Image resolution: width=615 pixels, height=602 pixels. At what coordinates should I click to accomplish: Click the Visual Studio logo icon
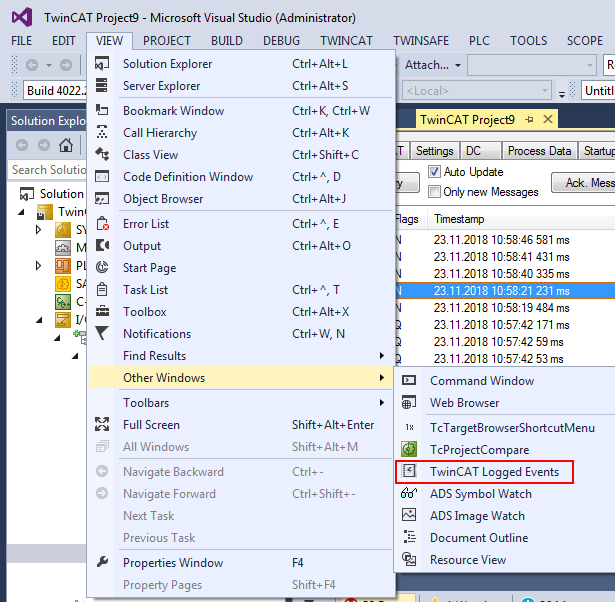(22, 18)
